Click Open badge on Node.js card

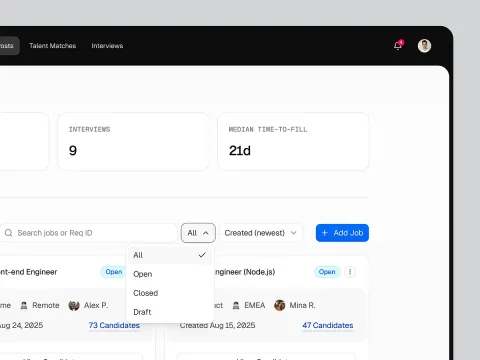327,272
